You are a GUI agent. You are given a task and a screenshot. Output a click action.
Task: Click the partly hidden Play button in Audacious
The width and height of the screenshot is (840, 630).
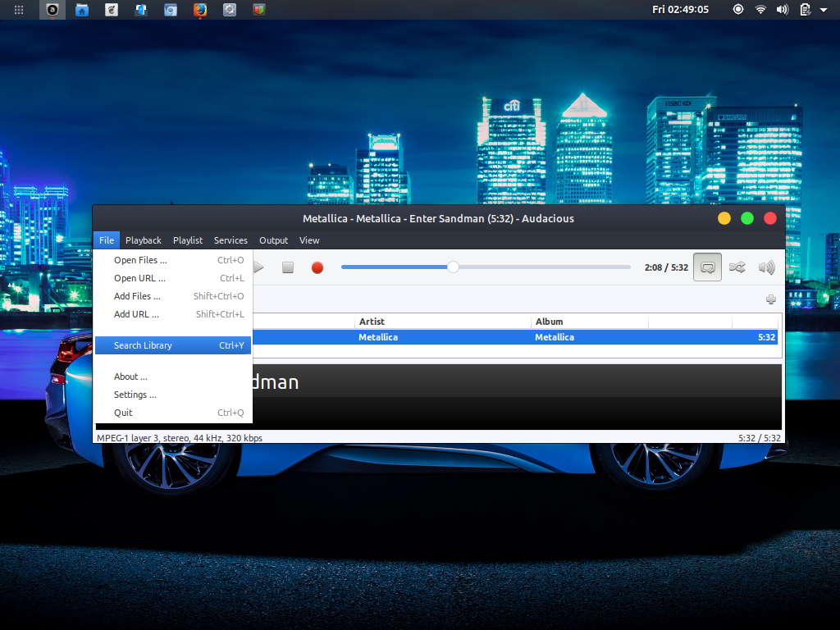pos(258,267)
